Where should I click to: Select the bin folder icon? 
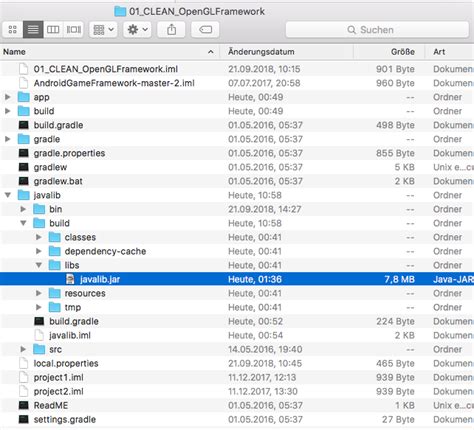coord(39,209)
